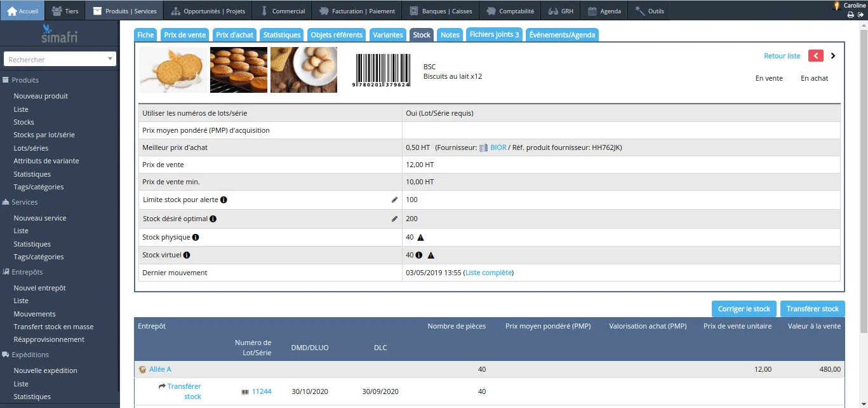
Task: Click the logout icon at top right
Action: [x=860, y=15]
